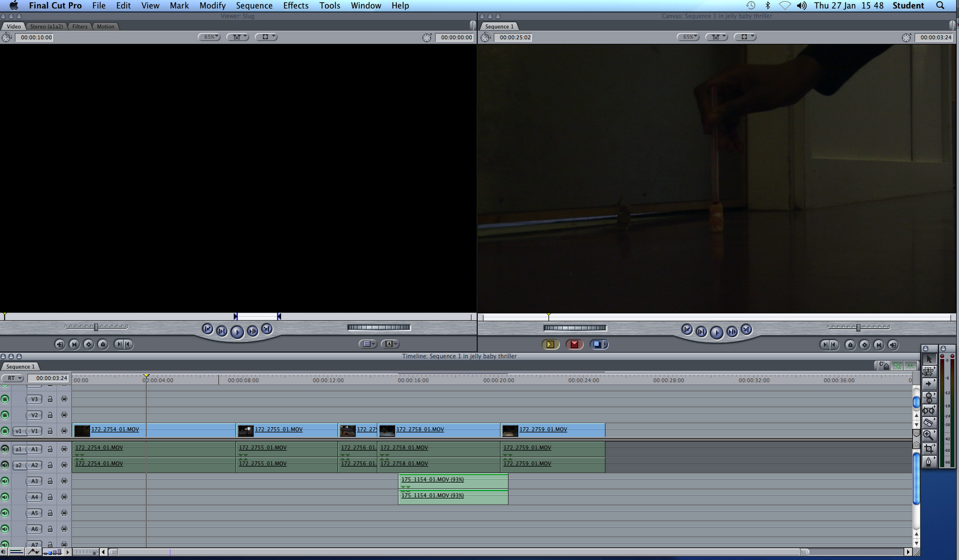Select the Selection arrow tool in Tool palette
The width and height of the screenshot is (959, 560).
click(929, 359)
